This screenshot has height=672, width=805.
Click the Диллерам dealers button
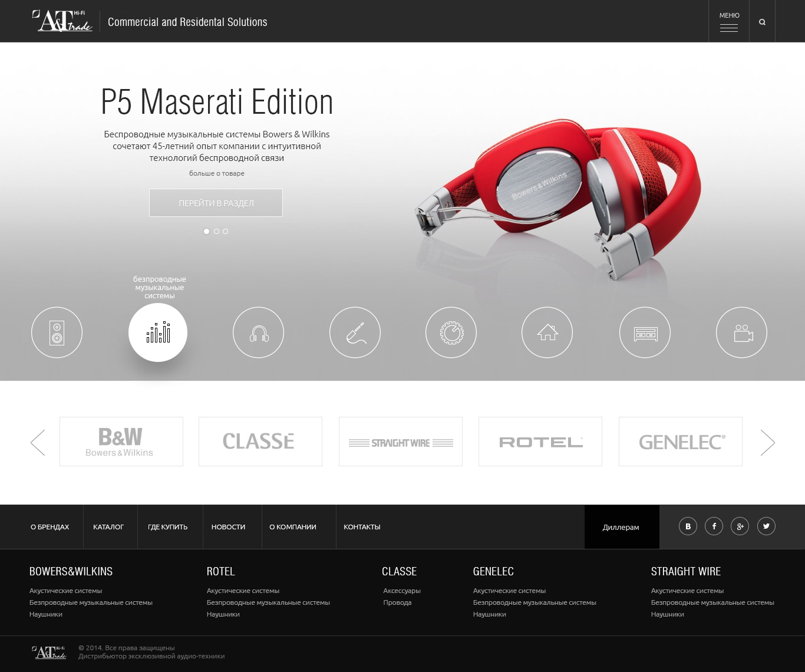click(x=621, y=527)
